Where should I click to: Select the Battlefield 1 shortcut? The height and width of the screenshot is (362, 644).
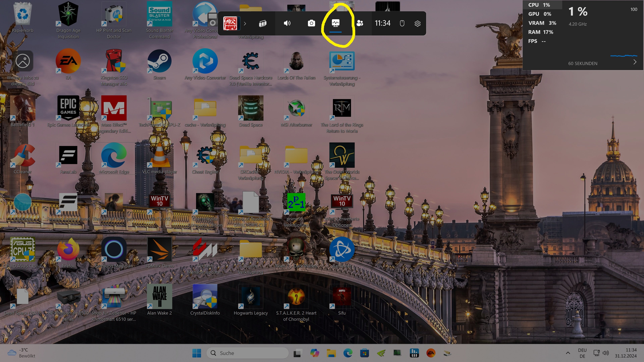click(22, 111)
